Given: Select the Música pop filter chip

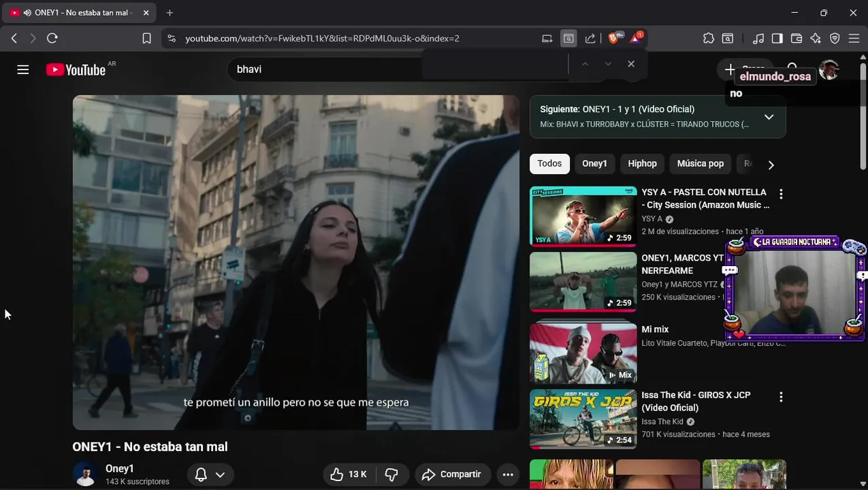Looking at the screenshot, I should [x=700, y=163].
